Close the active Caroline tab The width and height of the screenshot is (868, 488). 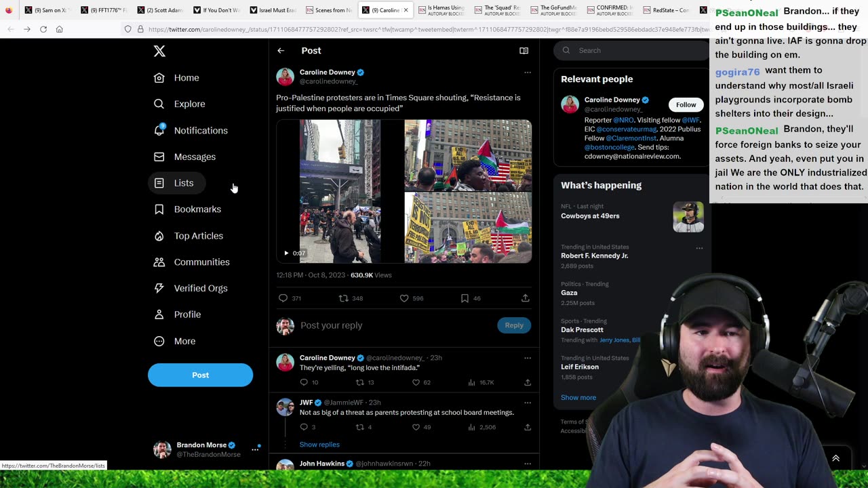coord(406,10)
